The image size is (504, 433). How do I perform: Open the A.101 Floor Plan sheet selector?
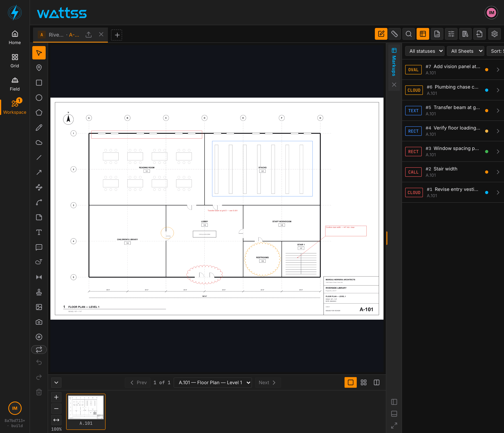click(x=213, y=382)
